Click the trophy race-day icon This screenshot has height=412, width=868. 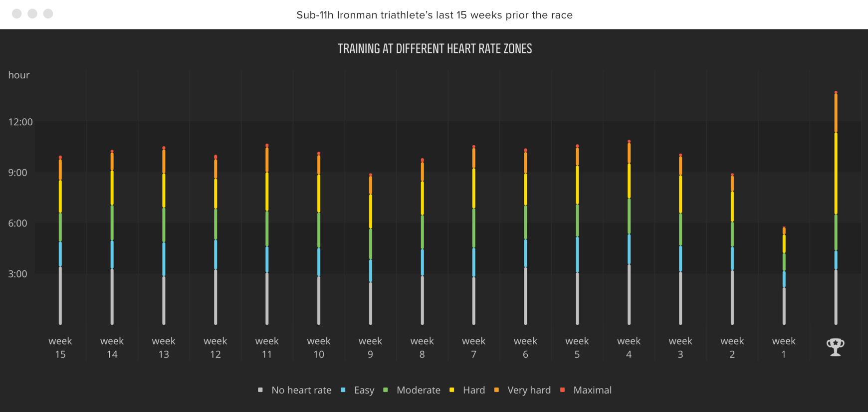(836, 347)
